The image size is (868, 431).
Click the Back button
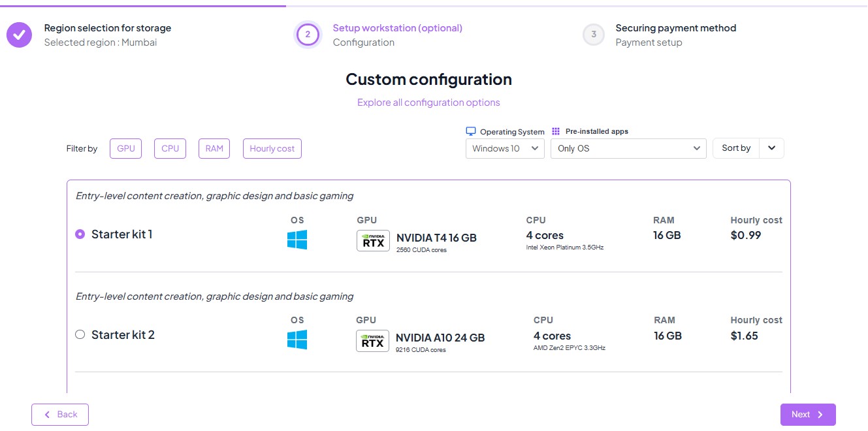tap(60, 414)
